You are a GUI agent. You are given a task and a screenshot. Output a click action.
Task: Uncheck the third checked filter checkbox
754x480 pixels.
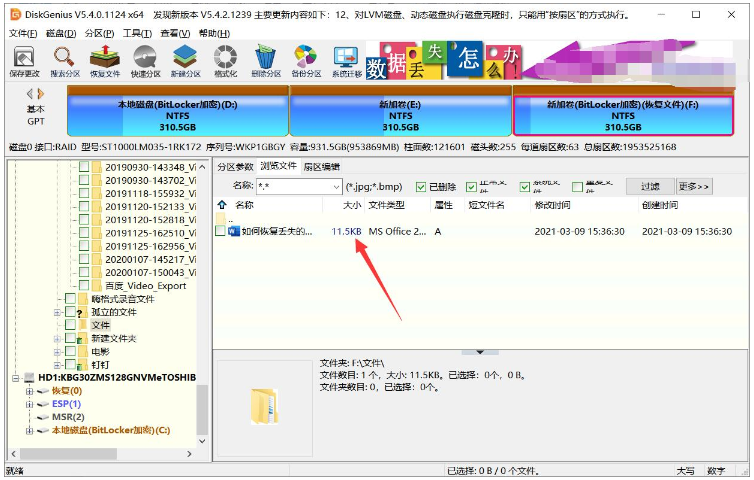tap(525, 187)
